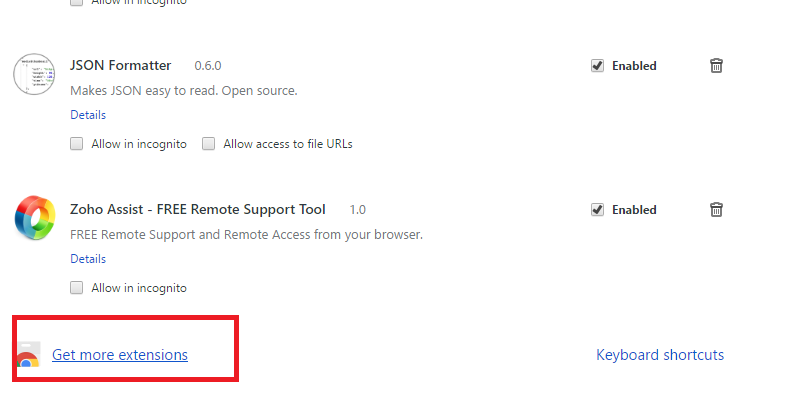Enable Allow access to file URLs
Viewport: 792px width, 402px height.
pyautogui.click(x=209, y=144)
